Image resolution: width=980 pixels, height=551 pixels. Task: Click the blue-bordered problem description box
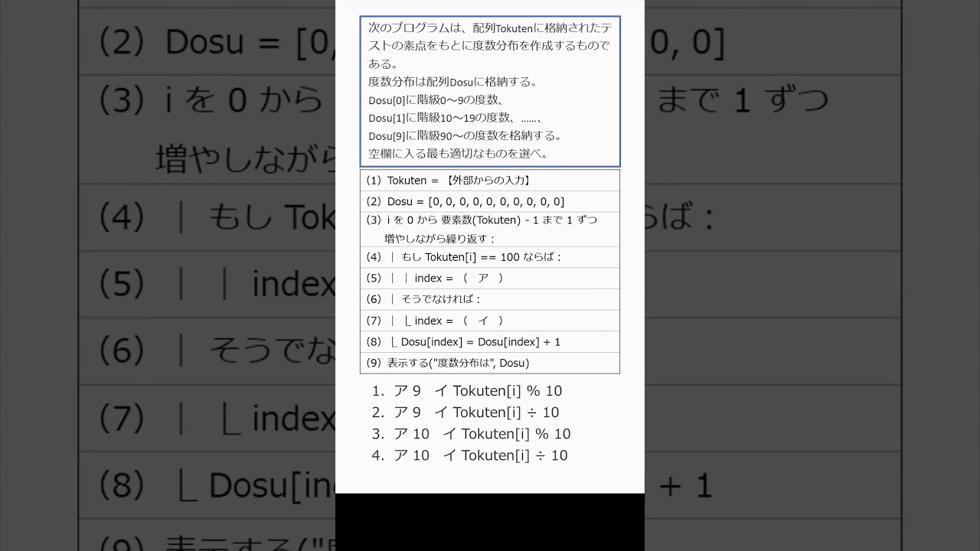click(x=490, y=92)
